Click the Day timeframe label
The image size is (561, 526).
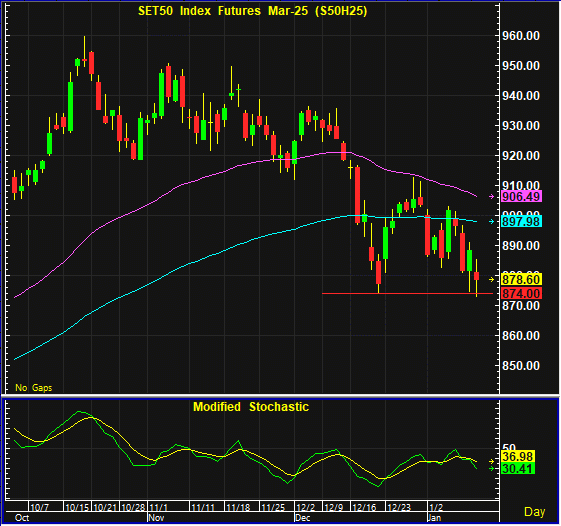click(x=535, y=512)
